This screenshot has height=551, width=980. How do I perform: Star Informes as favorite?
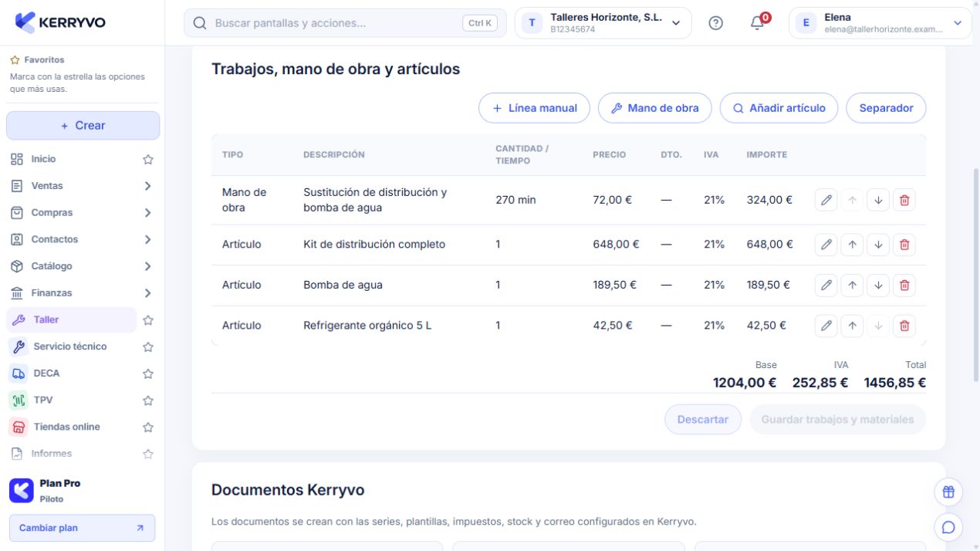pos(148,454)
